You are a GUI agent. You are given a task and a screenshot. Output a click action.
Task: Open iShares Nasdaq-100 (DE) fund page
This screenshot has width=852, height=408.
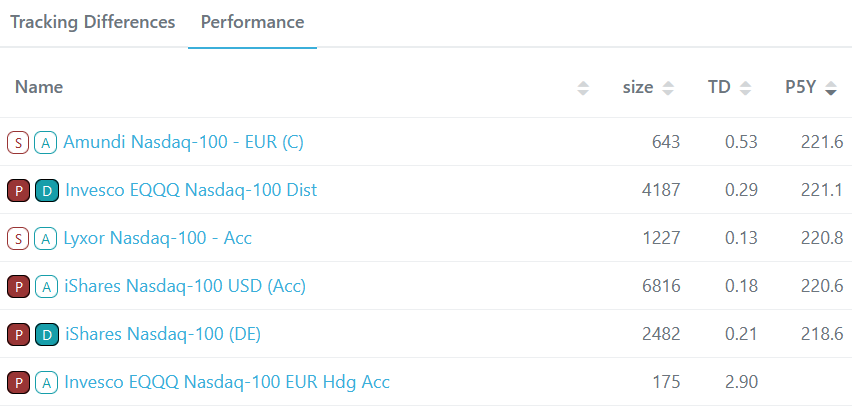162,334
